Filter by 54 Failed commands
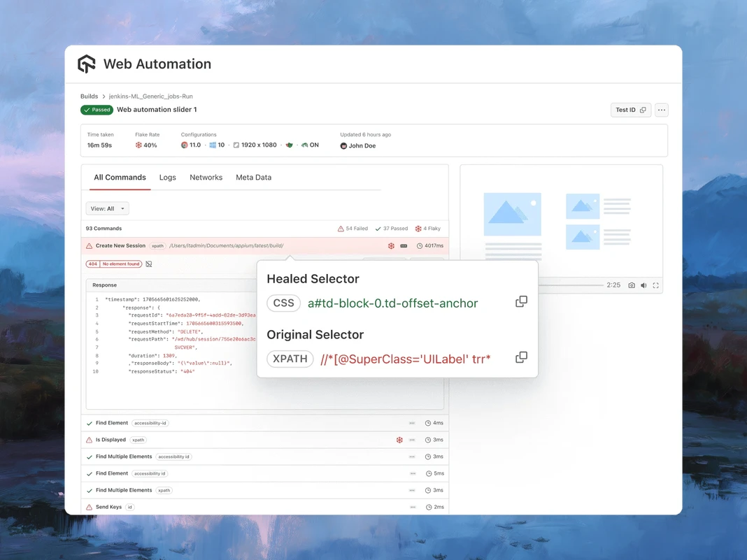This screenshot has height=560, width=747. pos(353,229)
